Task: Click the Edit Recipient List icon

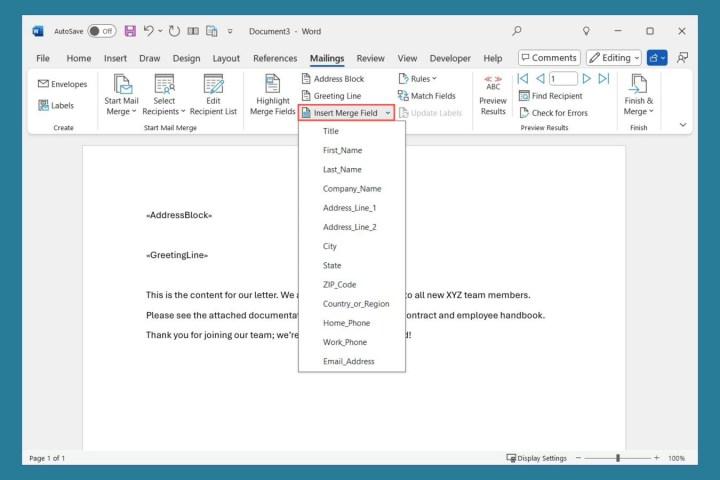Action: pyautogui.click(x=214, y=85)
